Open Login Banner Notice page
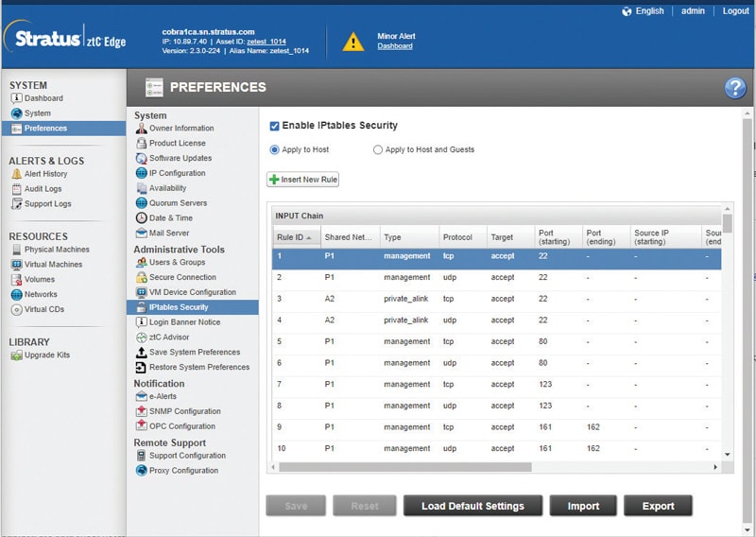The width and height of the screenshot is (756, 537). click(184, 322)
